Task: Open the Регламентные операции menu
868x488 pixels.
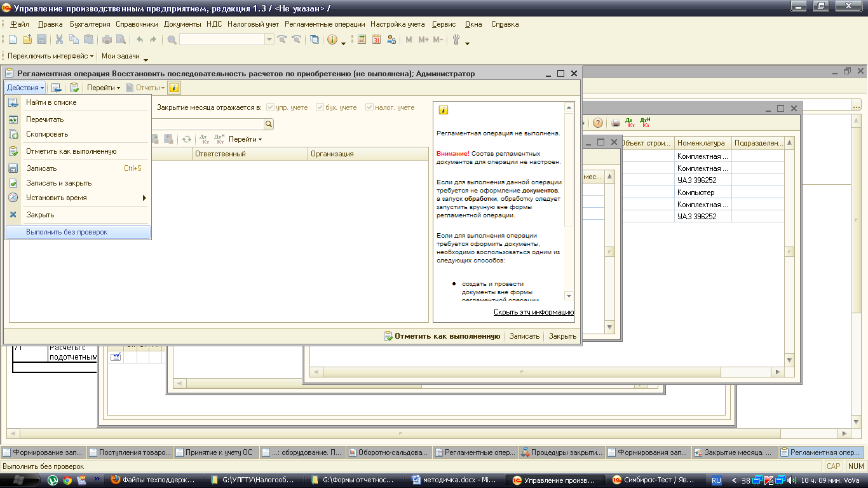Action: click(325, 24)
